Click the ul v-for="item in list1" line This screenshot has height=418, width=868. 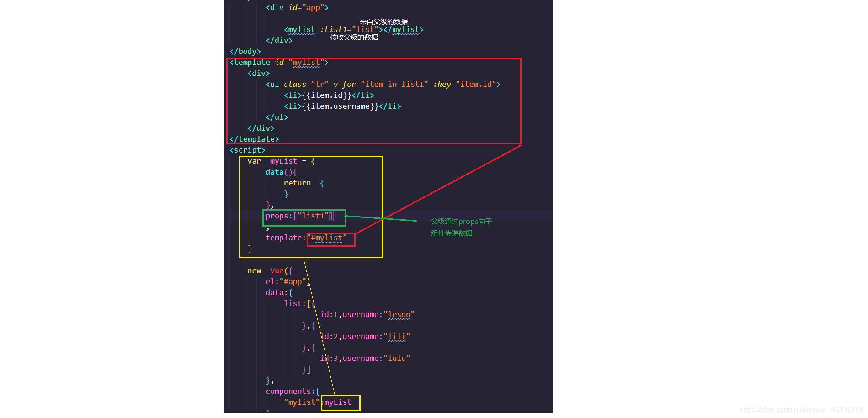[383, 85]
